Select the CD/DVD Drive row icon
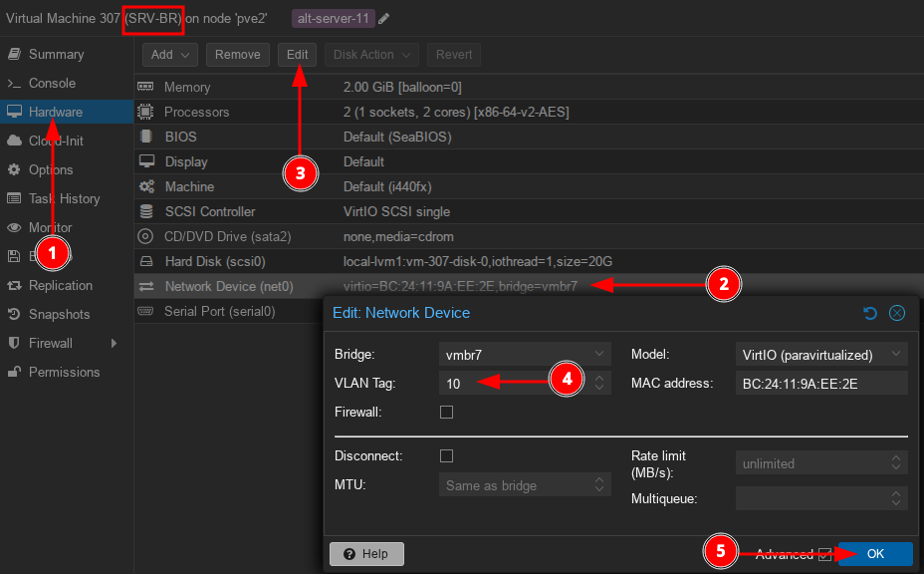924x574 pixels. pos(146,237)
